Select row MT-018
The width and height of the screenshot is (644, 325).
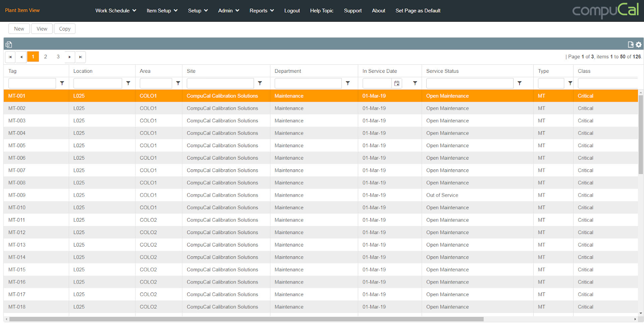(321, 307)
